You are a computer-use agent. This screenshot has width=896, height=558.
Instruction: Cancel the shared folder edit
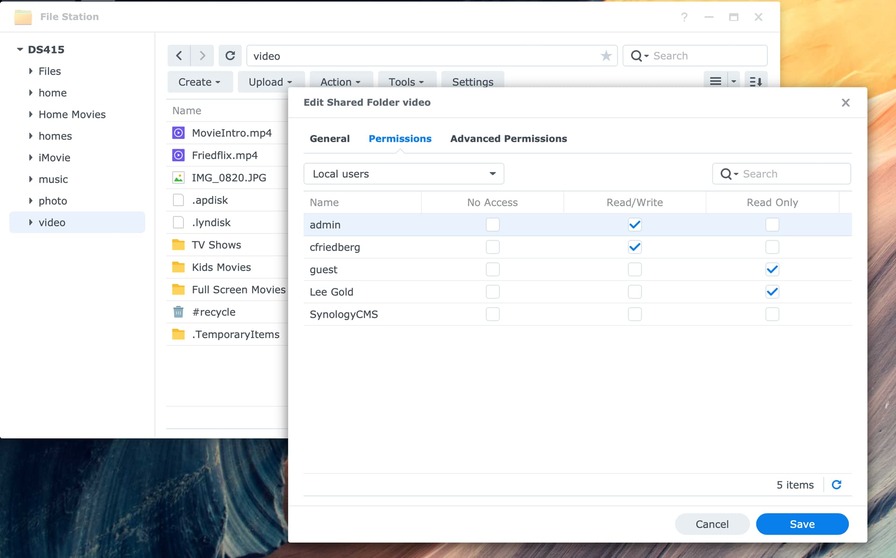pos(712,524)
